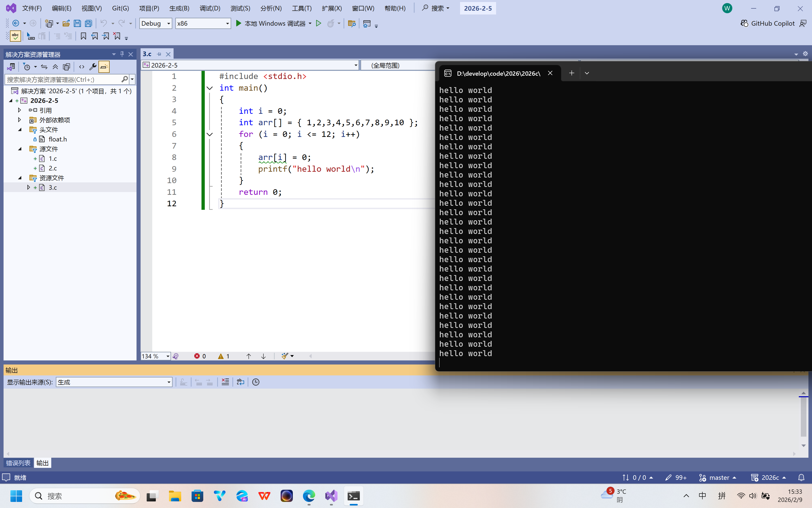
Task: Select 1.c in Solution Explorer
Action: (53, 158)
